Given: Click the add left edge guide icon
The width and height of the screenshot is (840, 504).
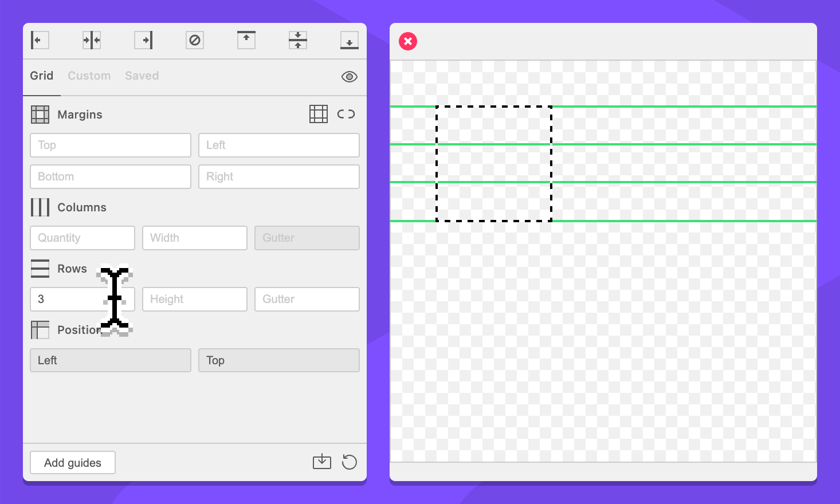Looking at the screenshot, I should [x=40, y=40].
